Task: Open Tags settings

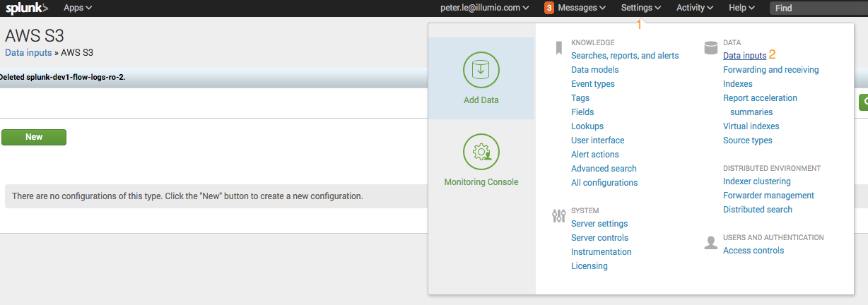Action: [580, 98]
